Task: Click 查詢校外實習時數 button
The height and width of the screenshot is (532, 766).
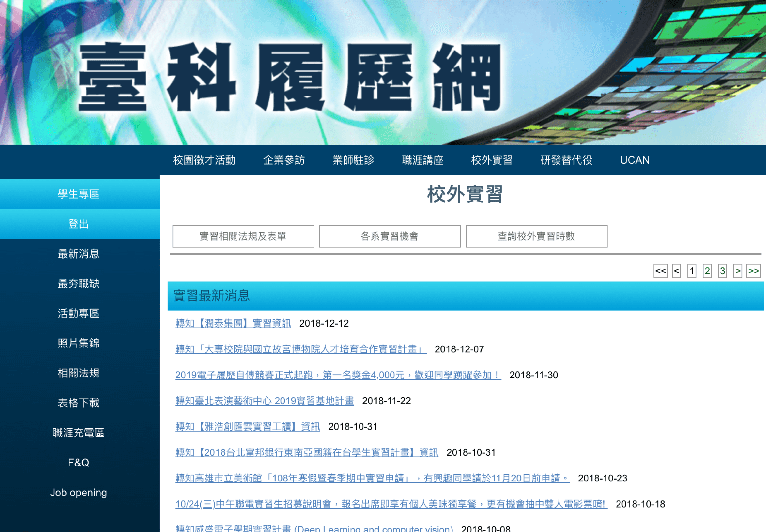Action: (x=536, y=236)
